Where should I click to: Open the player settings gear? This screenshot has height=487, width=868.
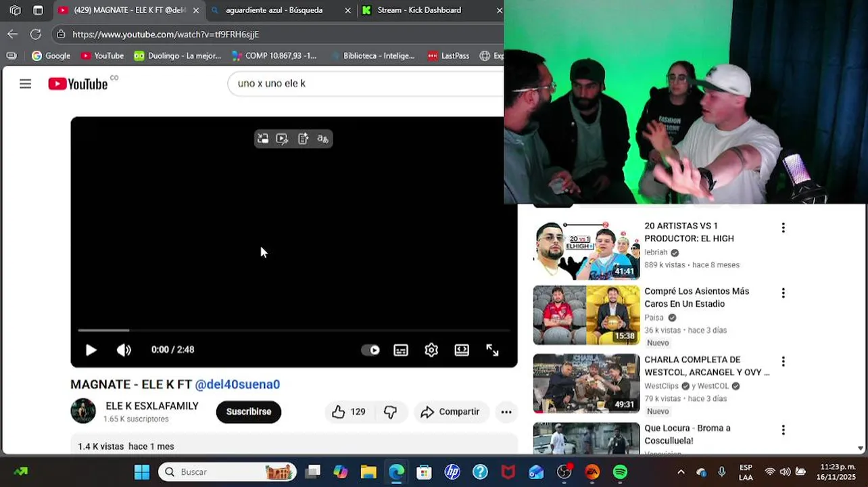click(x=431, y=350)
